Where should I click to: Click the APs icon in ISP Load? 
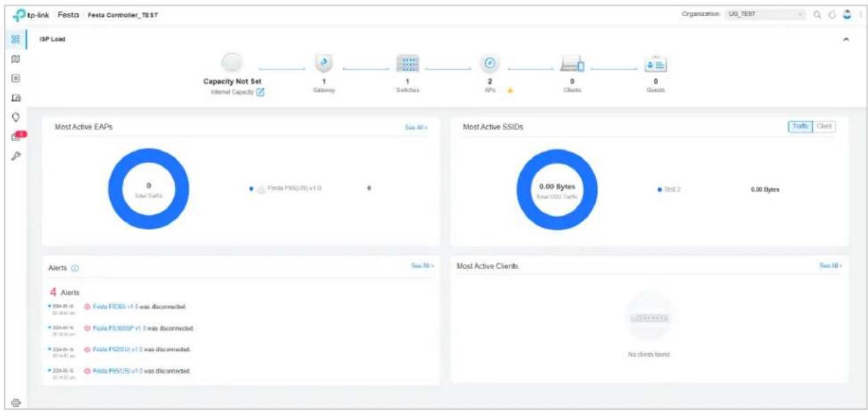tap(489, 63)
